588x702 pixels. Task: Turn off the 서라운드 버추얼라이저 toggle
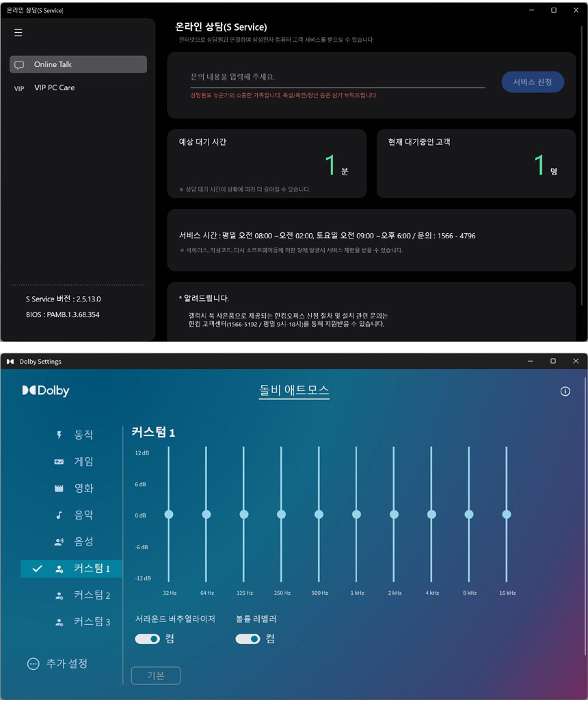coord(147,639)
